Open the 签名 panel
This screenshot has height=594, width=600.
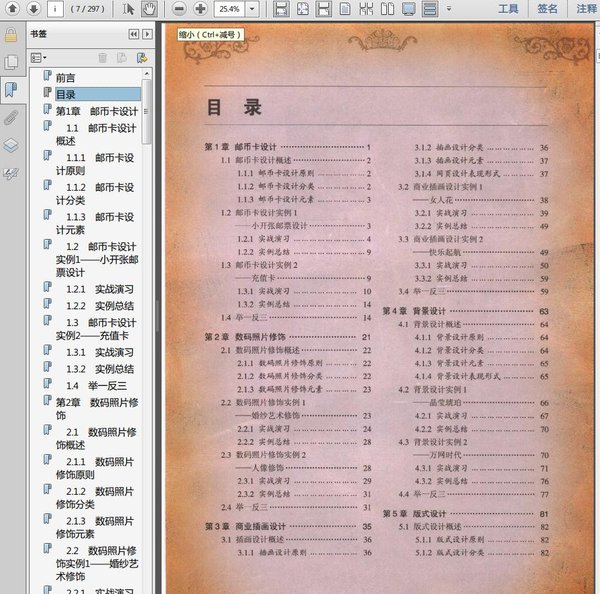tap(548, 9)
